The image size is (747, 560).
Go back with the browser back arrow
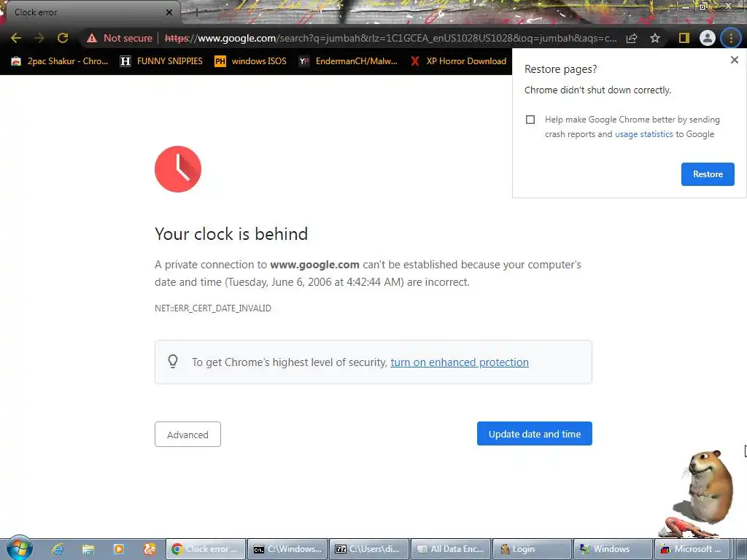pyautogui.click(x=16, y=38)
